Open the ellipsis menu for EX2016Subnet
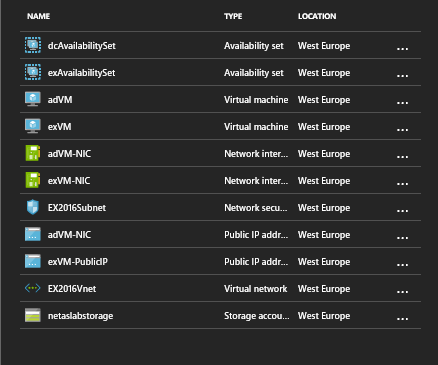Image resolution: width=438 pixels, height=365 pixels. (x=402, y=211)
